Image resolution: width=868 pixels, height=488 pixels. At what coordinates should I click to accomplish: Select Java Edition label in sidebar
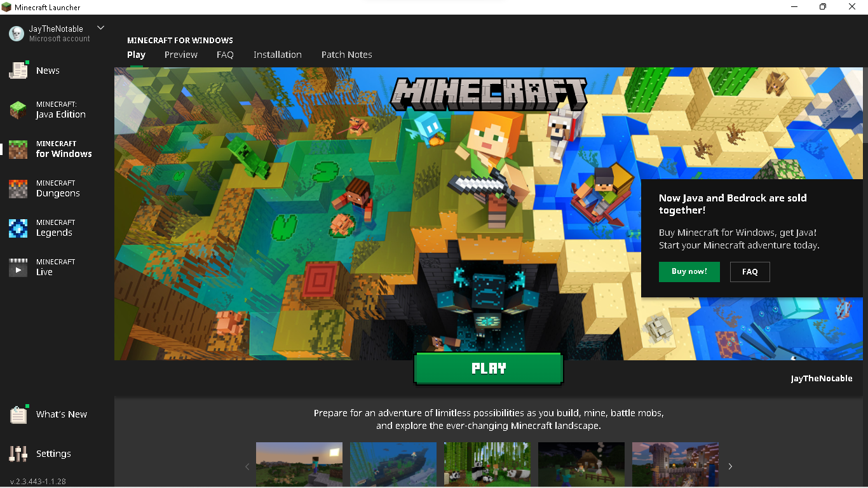click(61, 114)
